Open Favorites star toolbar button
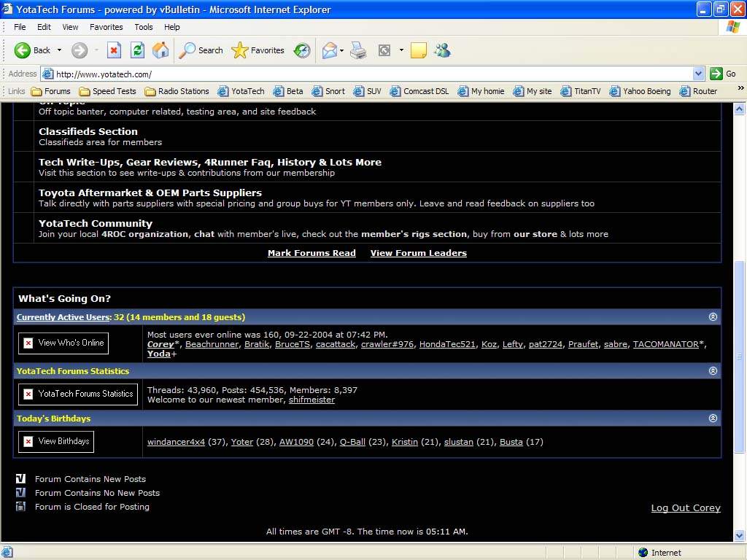The width and height of the screenshot is (747, 560). click(258, 50)
